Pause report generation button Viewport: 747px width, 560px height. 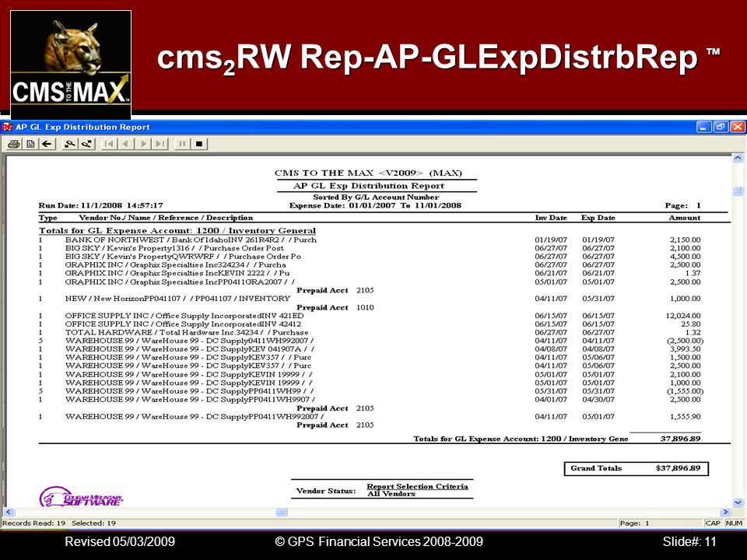(x=182, y=143)
